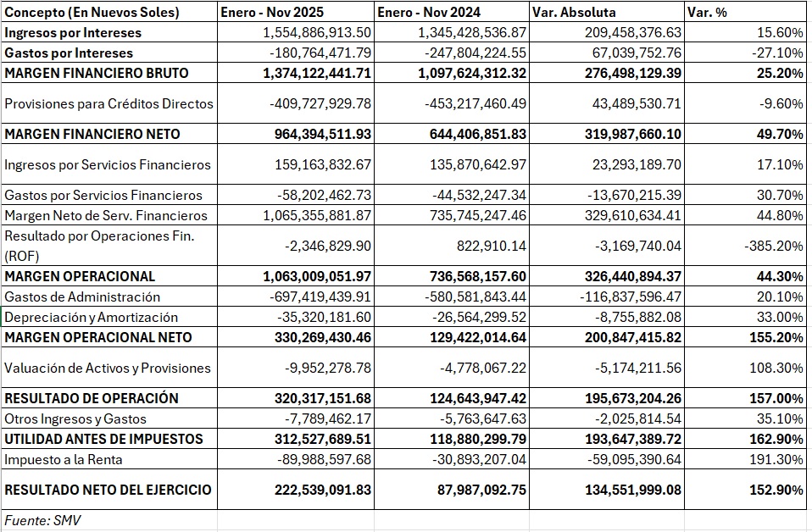The image size is (812, 532).
Task: Select the 'MARGEN OPERACIONAL' row label
Action: [x=109, y=276]
